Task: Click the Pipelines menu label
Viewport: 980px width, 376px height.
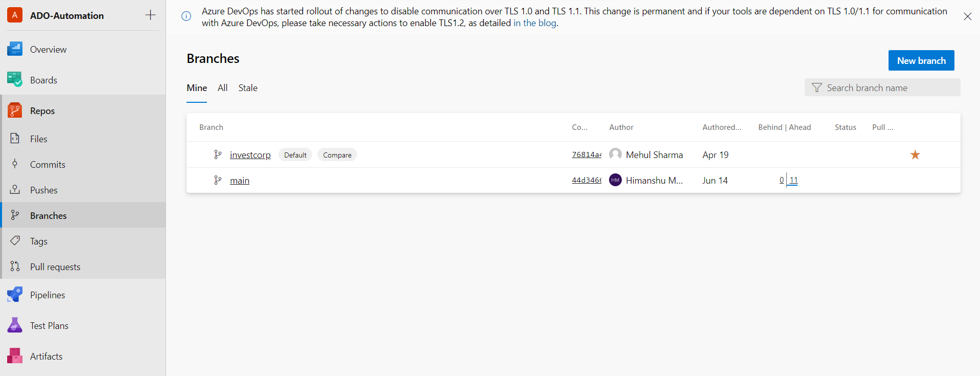Action: (x=48, y=295)
